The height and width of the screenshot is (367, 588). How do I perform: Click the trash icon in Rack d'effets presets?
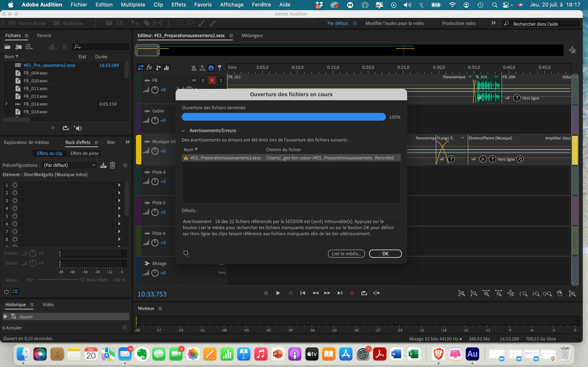[x=112, y=165]
